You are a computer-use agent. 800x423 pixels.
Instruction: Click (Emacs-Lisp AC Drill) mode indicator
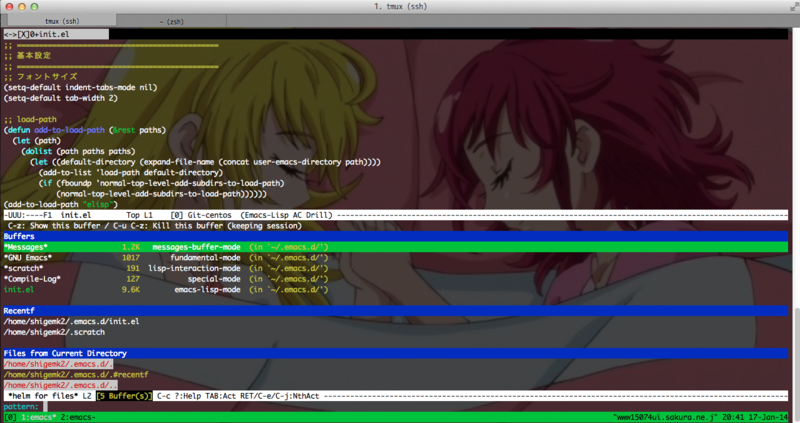[x=286, y=215]
